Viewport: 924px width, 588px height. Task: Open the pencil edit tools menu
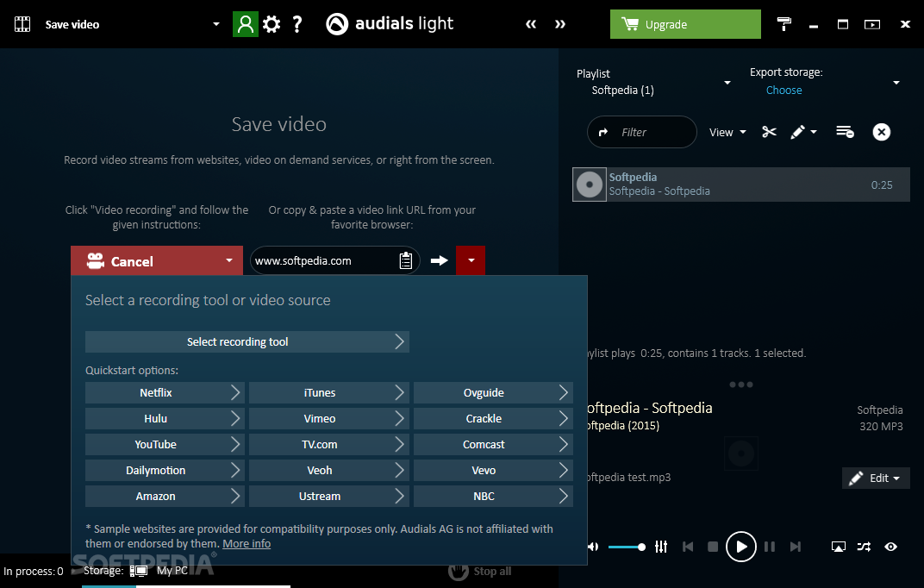tap(804, 132)
